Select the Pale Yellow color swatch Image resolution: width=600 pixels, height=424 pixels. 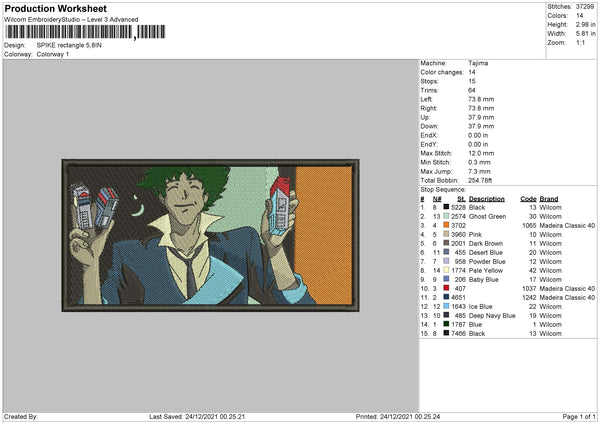(446, 270)
